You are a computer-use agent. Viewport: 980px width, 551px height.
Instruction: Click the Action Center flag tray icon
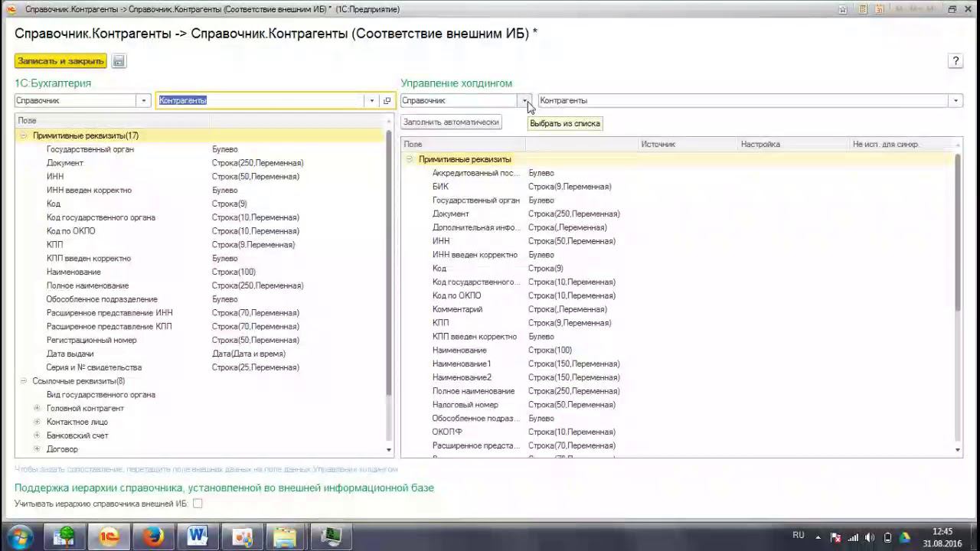836,537
